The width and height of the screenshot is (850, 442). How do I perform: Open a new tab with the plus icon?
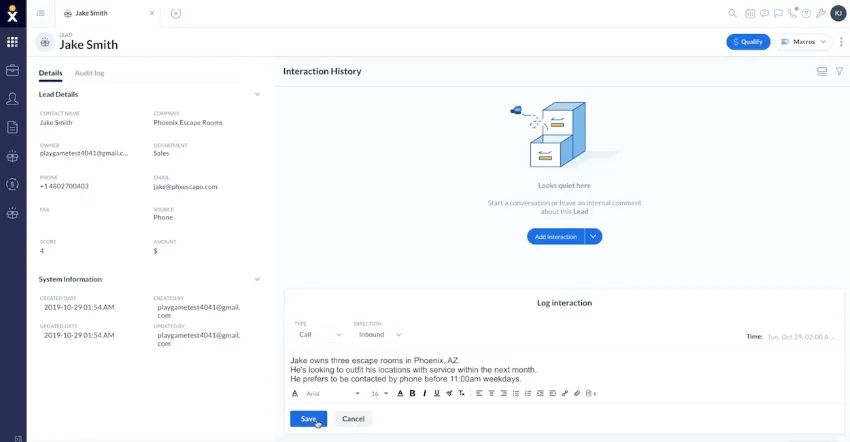point(176,14)
